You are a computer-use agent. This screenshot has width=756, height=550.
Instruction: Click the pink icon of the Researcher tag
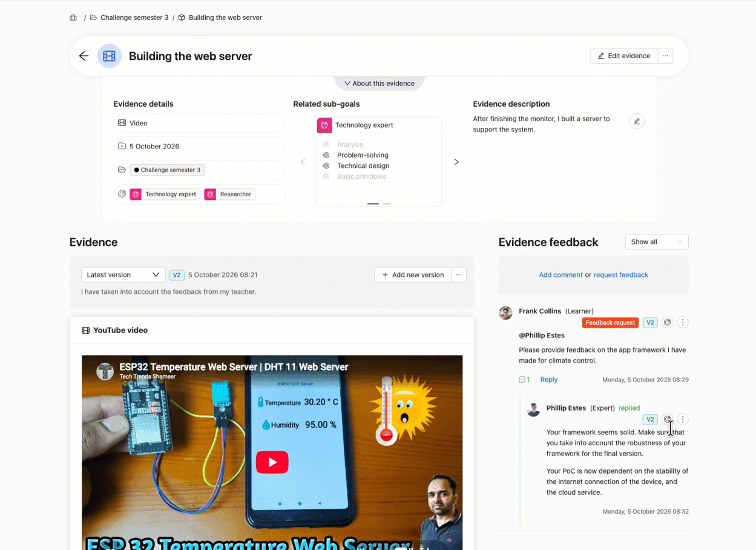click(210, 194)
